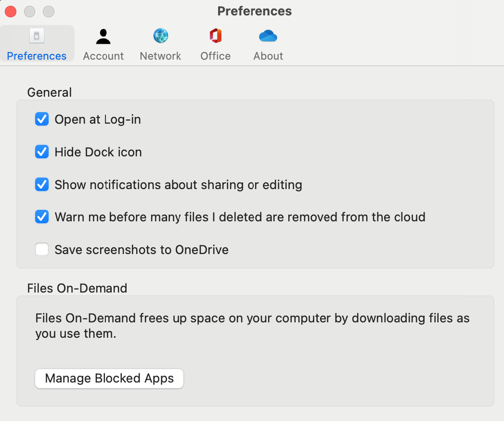Close the Preferences window with red button

tap(11, 11)
